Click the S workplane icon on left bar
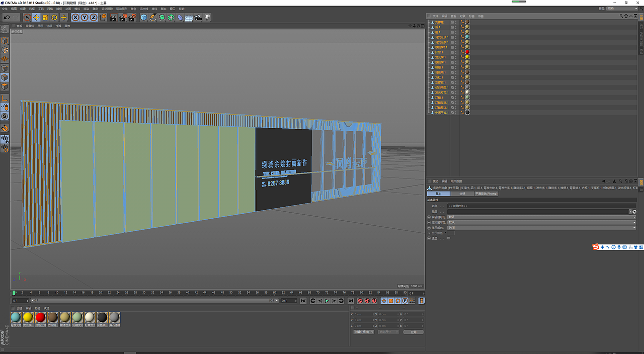 5,116
